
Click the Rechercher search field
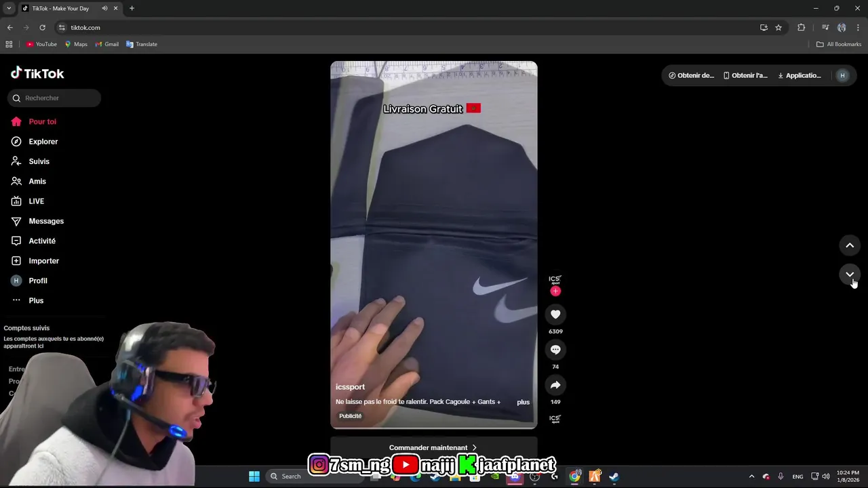(x=54, y=98)
